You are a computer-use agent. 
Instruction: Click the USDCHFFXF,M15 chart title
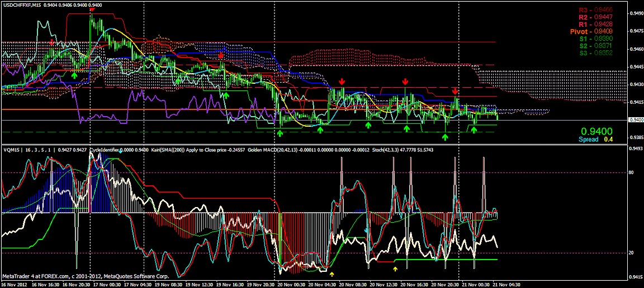coord(24,4)
